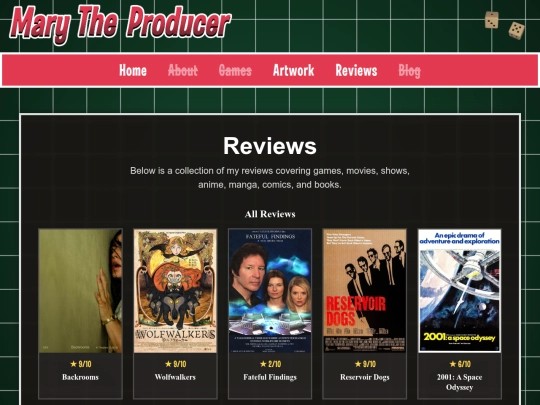Open the 2001 space odyssey poster
540x405 pixels.
459,291
